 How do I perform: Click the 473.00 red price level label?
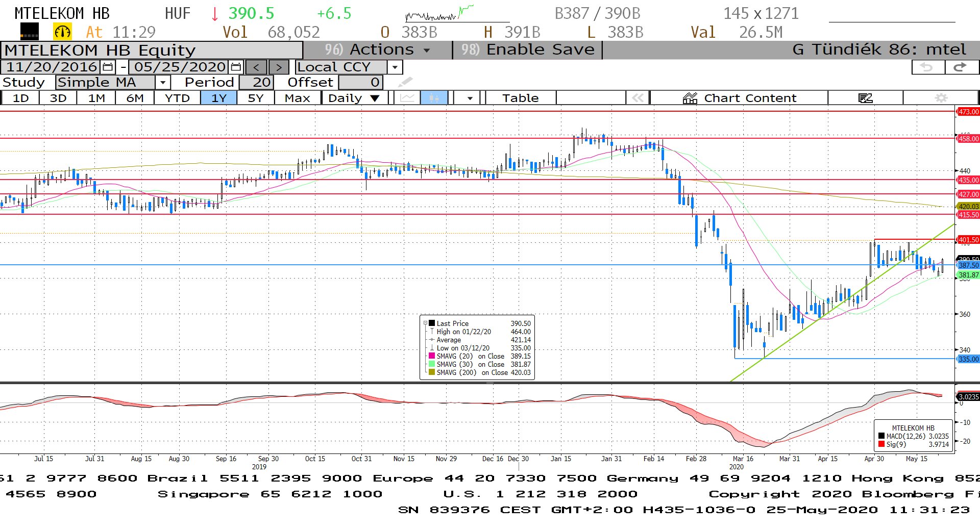click(968, 112)
